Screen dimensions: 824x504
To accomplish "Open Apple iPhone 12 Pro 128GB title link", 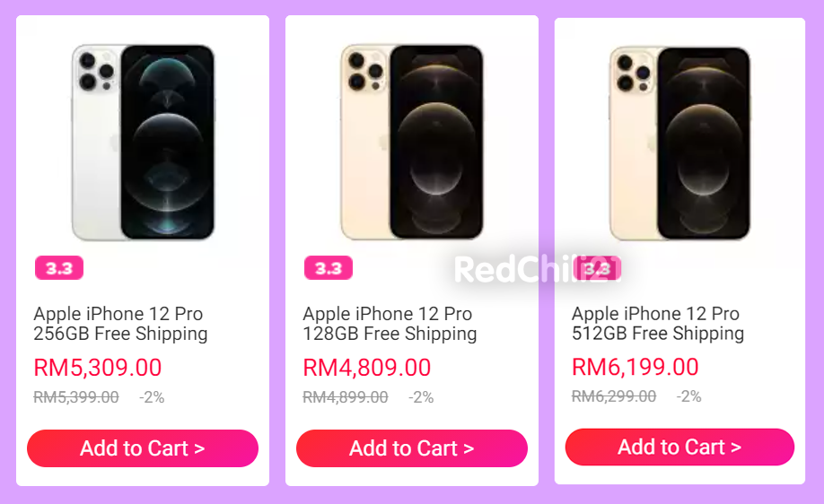I will tap(390, 324).
